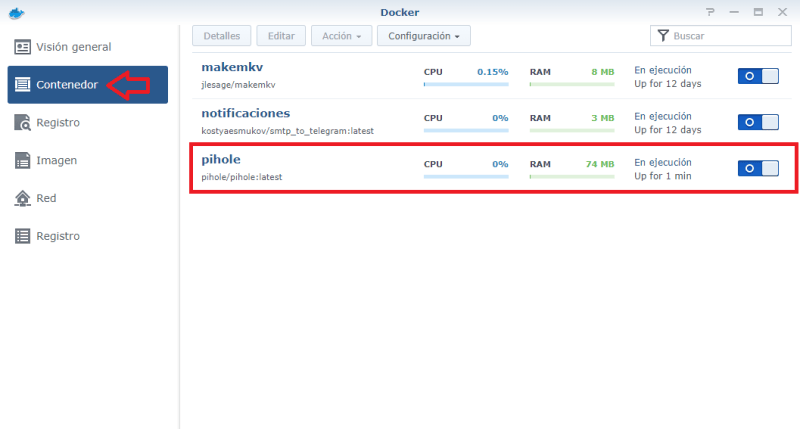
Task: Turn off the pihole container switch
Action: 758,168
